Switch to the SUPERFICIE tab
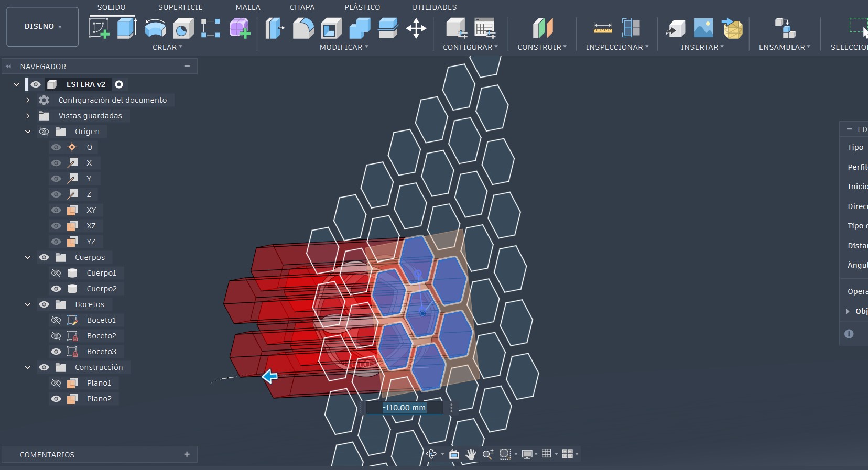 click(180, 7)
